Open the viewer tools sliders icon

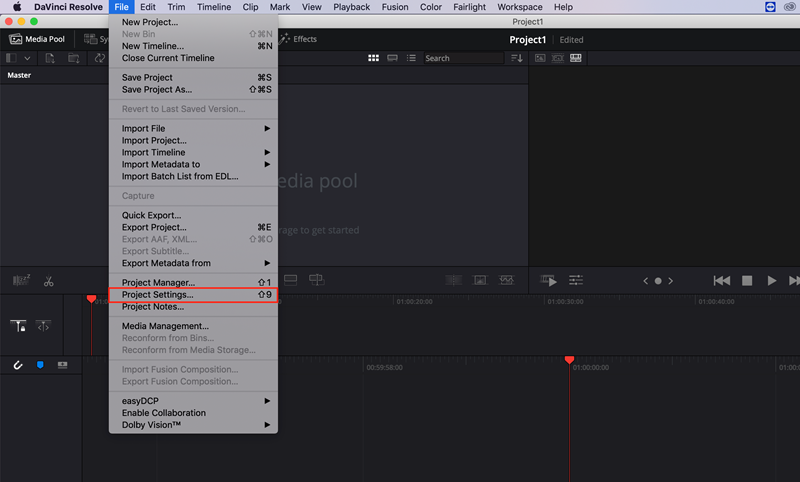[x=576, y=280]
